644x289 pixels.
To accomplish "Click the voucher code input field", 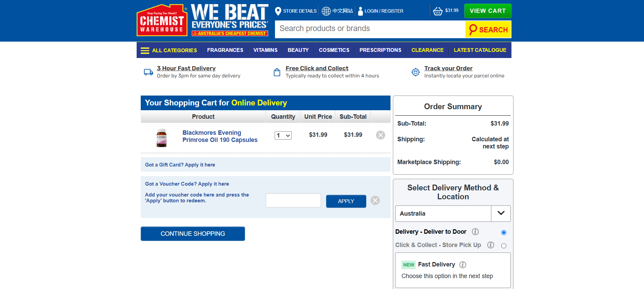I will coord(293,201).
